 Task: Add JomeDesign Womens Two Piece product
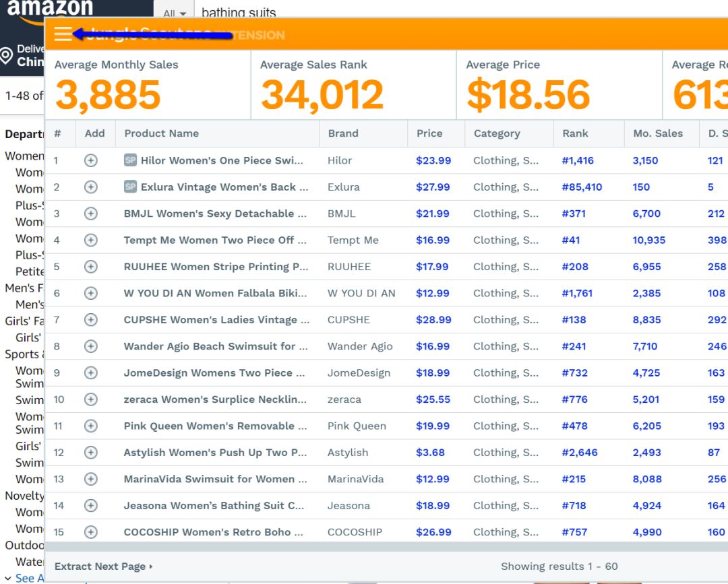pyautogui.click(x=91, y=373)
